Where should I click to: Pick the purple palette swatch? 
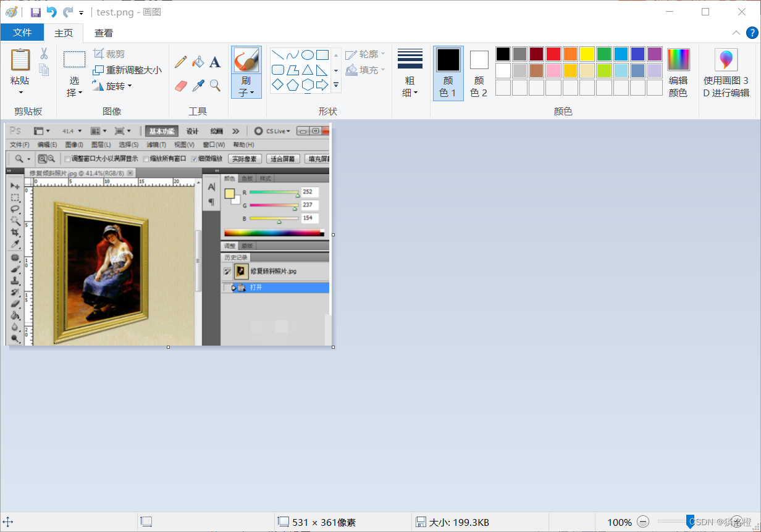[655, 54]
